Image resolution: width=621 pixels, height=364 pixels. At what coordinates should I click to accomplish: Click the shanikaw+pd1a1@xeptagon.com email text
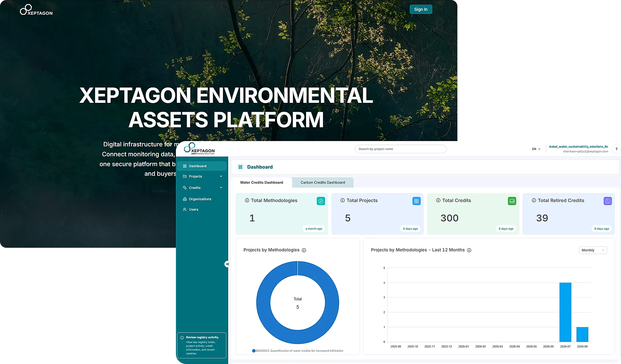click(x=586, y=152)
